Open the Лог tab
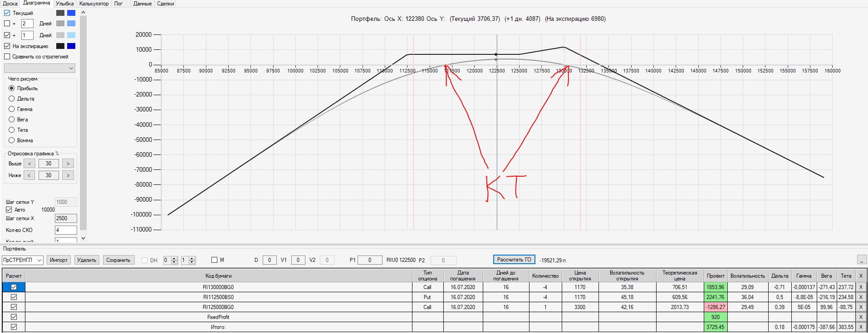Image resolution: width=868 pixels, height=333 pixels. tap(118, 4)
